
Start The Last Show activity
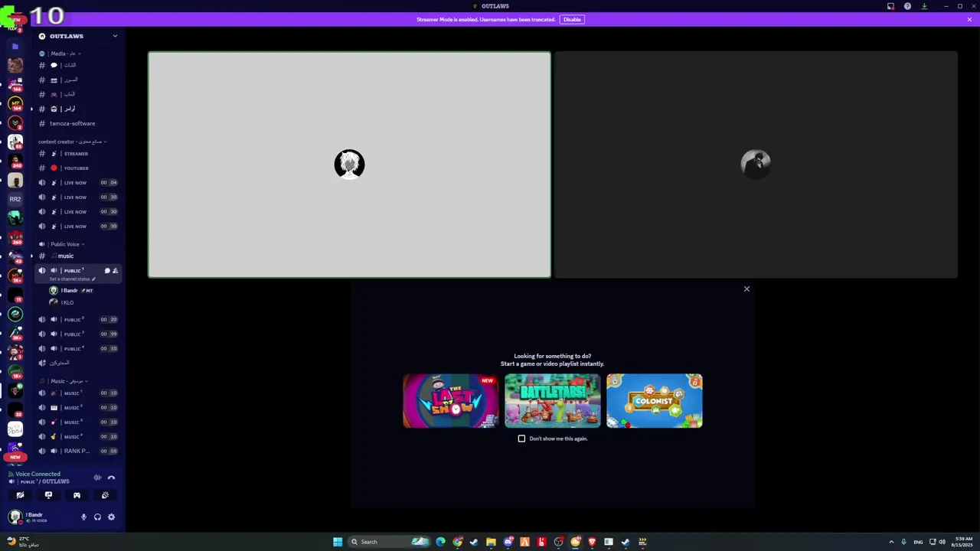(x=451, y=401)
